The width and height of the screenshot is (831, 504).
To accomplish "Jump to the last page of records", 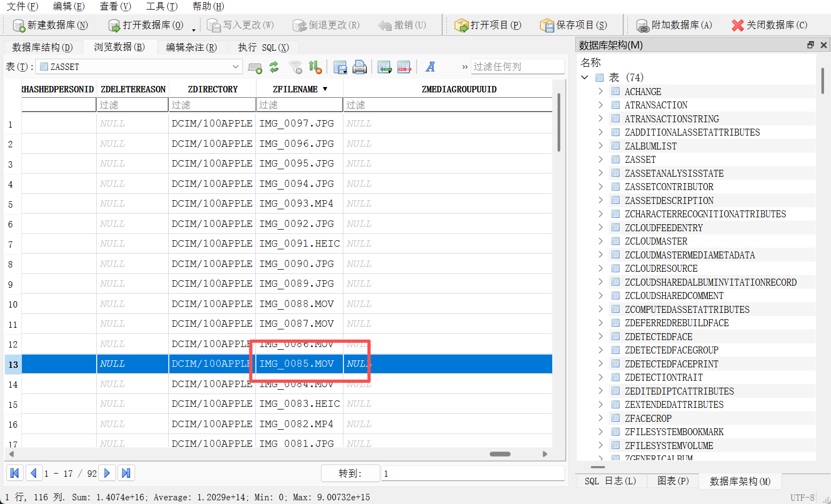I will pos(126,473).
